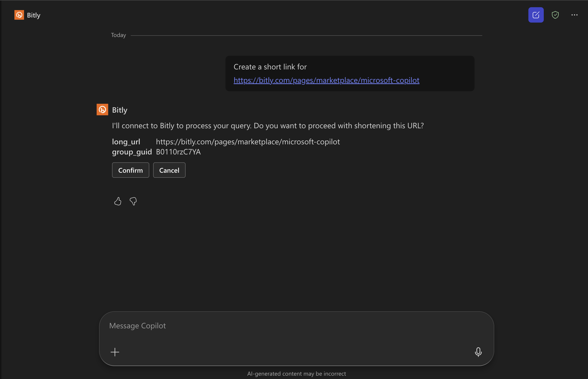Select the long_url value text
588x379 pixels.
pos(248,142)
